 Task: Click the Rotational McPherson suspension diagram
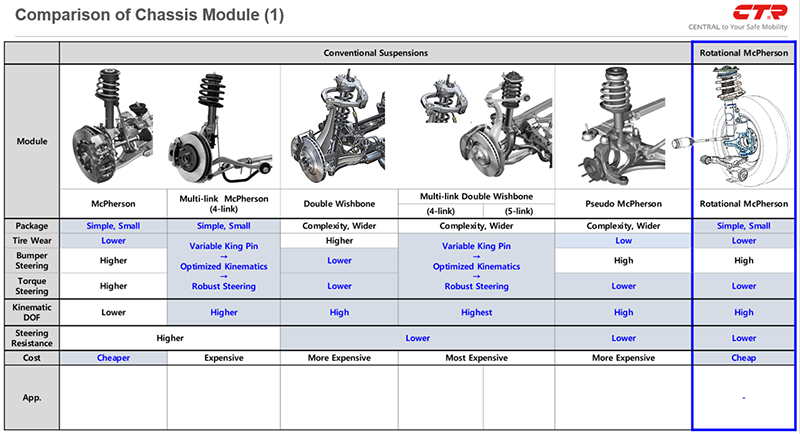coord(743,125)
